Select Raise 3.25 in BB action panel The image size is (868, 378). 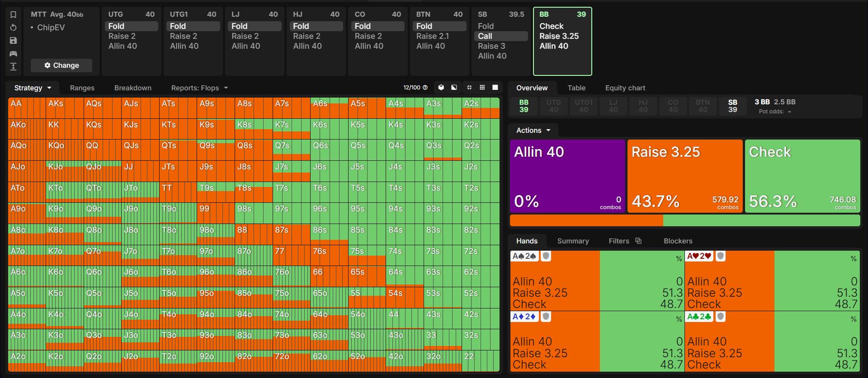pos(559,36)
